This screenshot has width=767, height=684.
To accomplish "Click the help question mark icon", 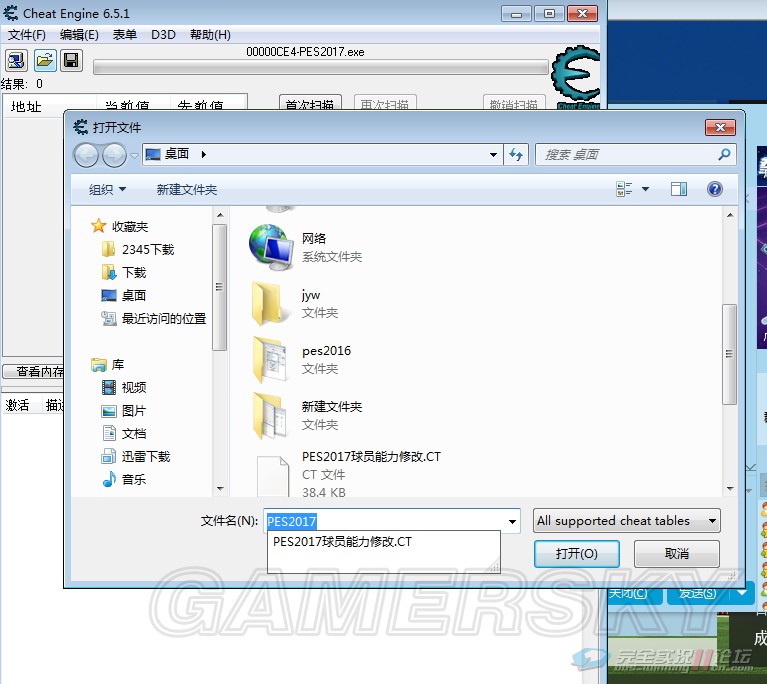I will tap(714, 189).
